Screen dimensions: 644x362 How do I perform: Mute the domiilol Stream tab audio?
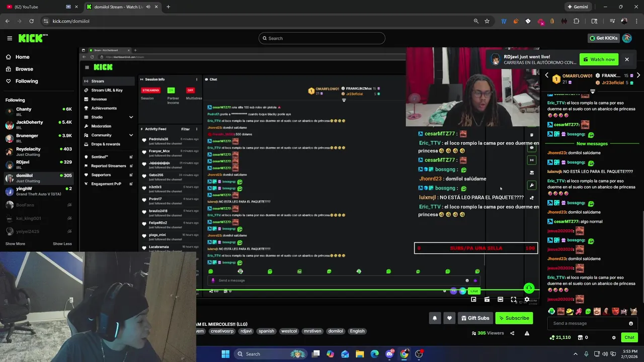click(148, 7)
